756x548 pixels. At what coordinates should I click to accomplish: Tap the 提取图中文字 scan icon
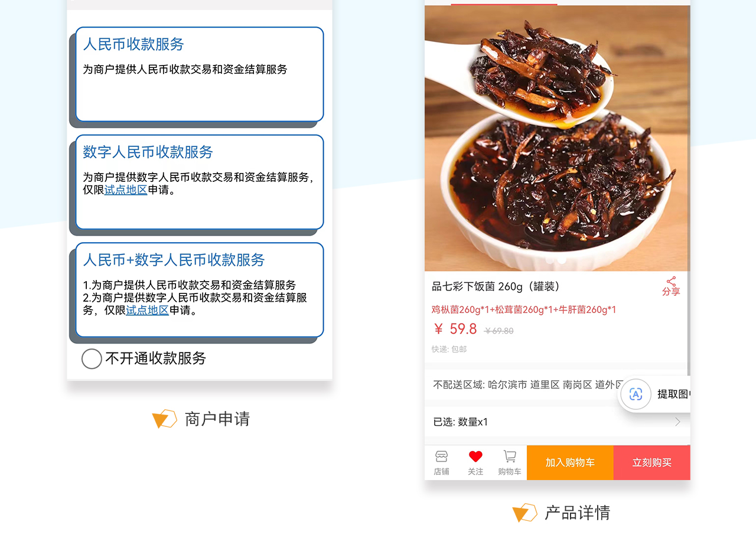pos(636,394)
